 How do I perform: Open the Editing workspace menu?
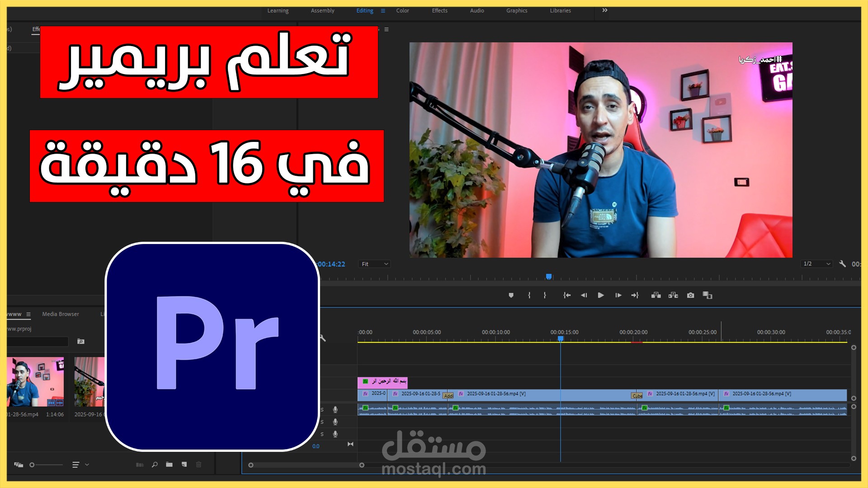point(383,10)
